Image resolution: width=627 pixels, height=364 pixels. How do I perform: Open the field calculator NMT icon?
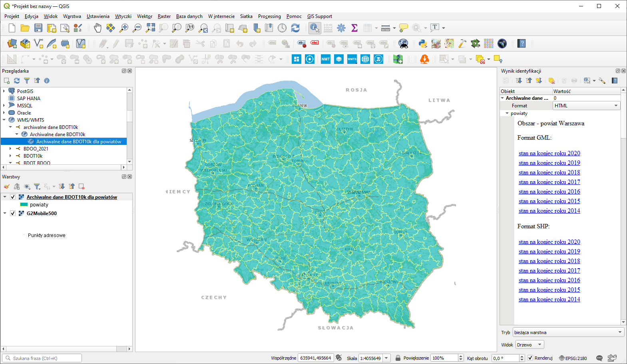click(326, 59)
